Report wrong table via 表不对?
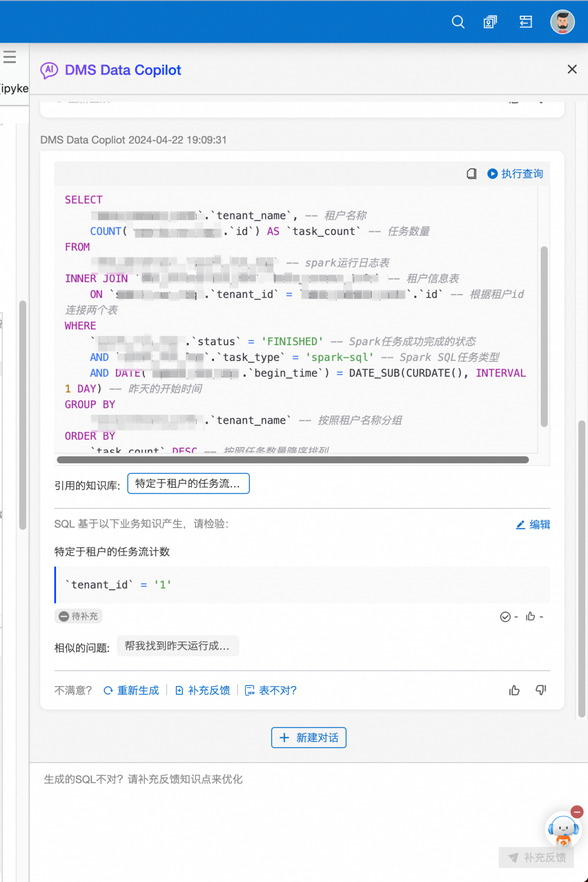Image resolution: width=588 pixels, height=882 pixels. click(x=271, y=690)
